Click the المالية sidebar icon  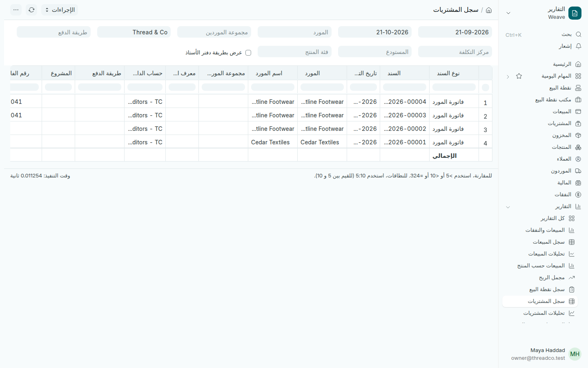coord(578,183)
